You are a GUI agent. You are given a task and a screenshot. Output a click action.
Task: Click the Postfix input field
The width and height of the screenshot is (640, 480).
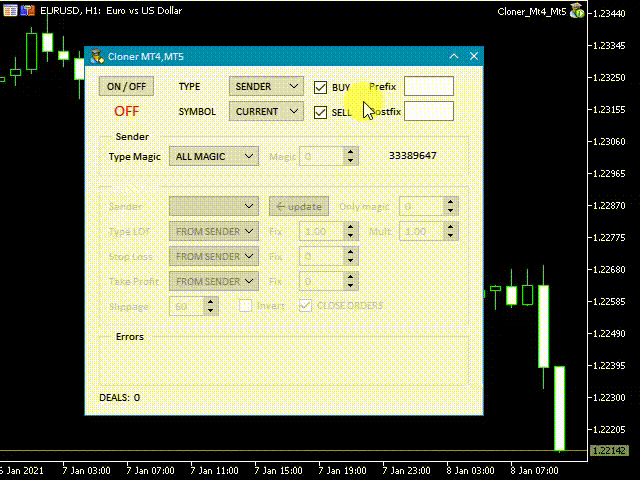(x=429, y=111)
